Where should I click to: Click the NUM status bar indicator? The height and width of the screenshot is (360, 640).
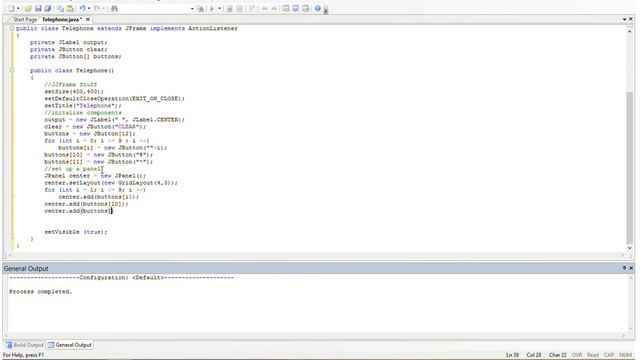(625, 355)
